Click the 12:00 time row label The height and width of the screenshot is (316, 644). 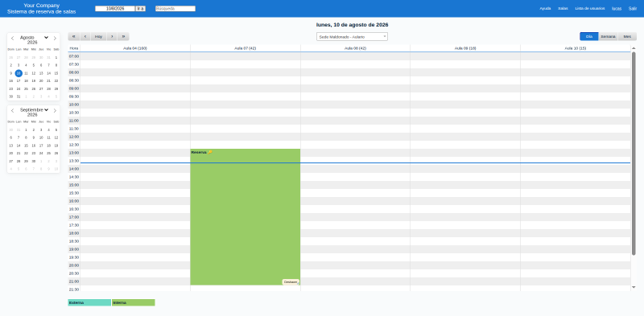[x=74, y=137]
